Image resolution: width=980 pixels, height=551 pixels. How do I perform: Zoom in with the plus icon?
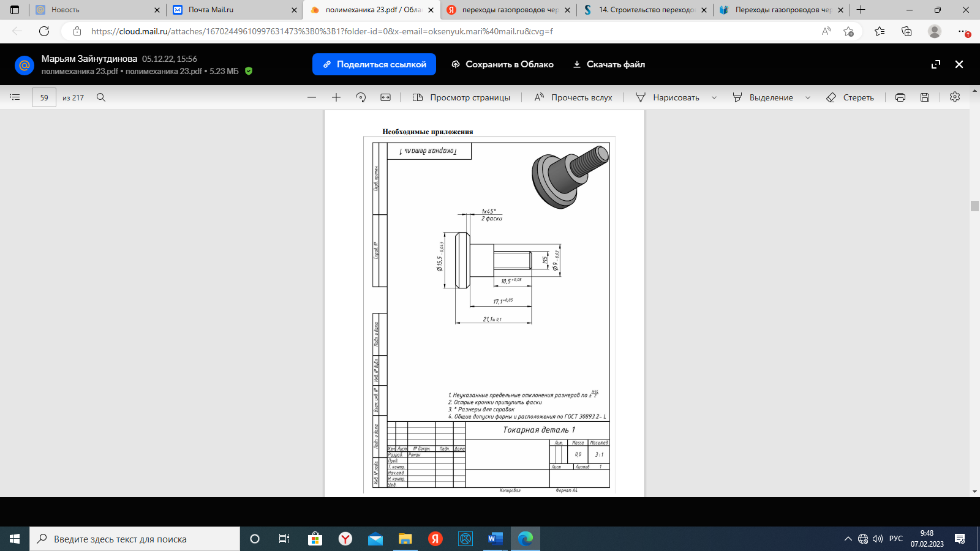coord(336,97)
